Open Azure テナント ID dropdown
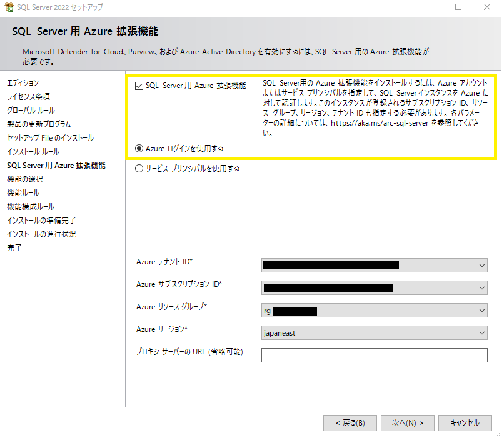 click(374, 266)
